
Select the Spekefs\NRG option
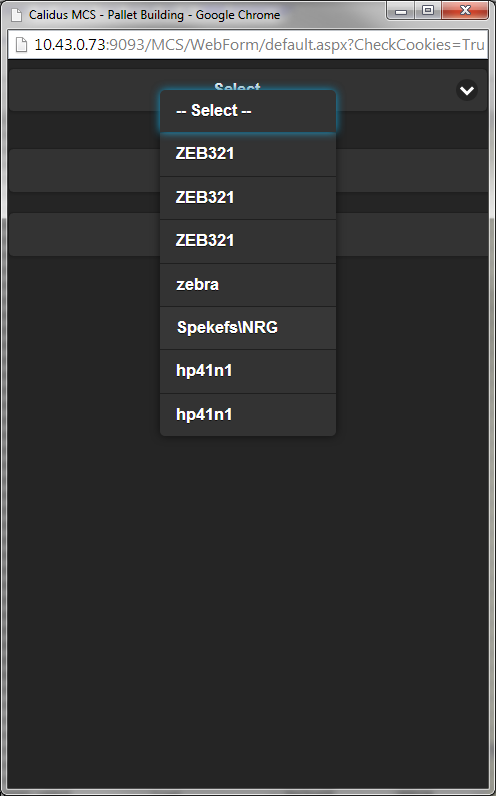[248, 328]
